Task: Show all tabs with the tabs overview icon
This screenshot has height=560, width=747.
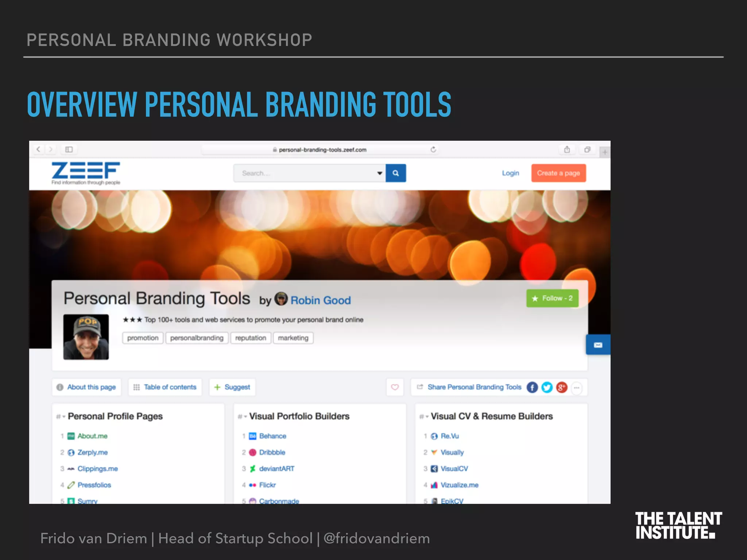Action: (587, 149)
